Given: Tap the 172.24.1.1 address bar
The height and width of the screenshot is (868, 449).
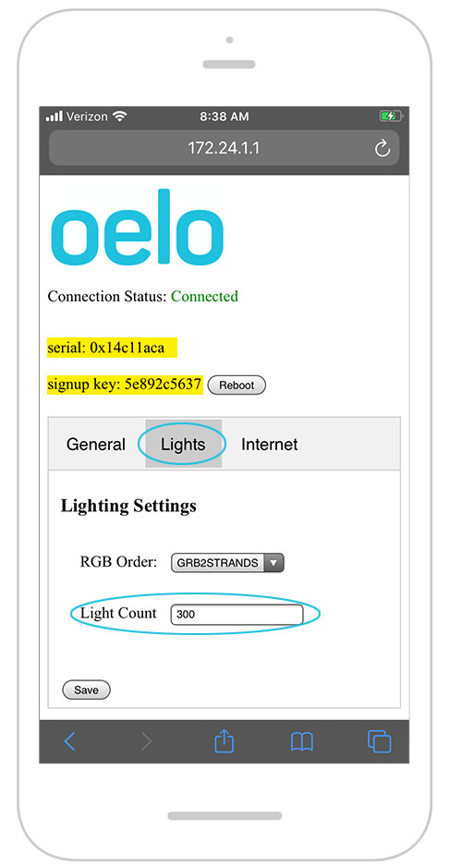Looking at the screenshot, I should tap(224, 148).
